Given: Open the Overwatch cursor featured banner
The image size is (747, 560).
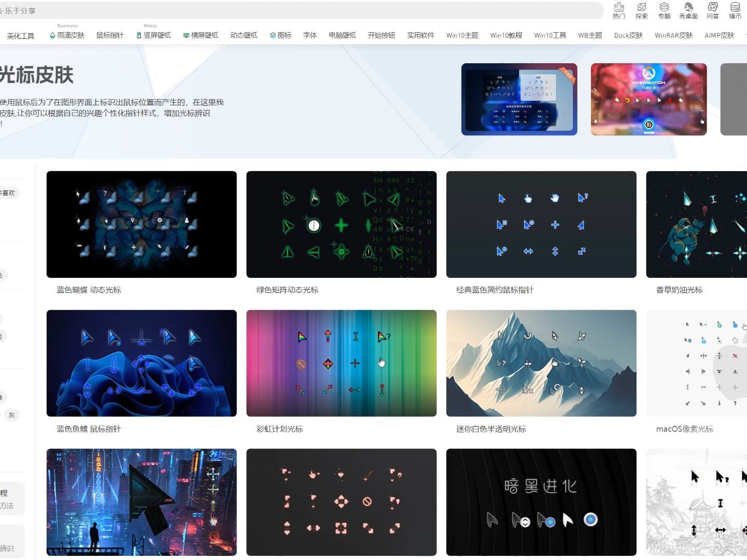Looking at the screenshot, I should (x=649, y=100).
